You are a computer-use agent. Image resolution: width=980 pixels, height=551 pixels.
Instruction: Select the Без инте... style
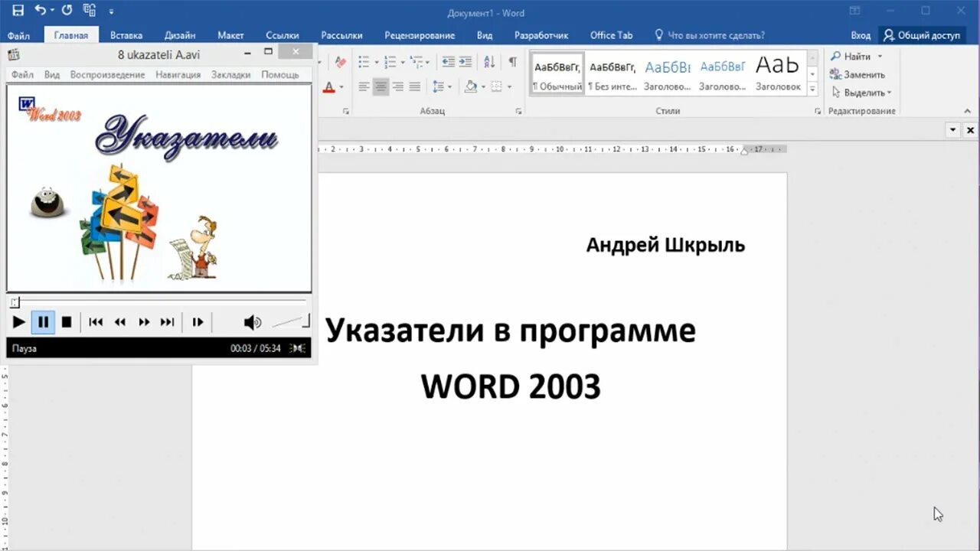pos(612,73)
